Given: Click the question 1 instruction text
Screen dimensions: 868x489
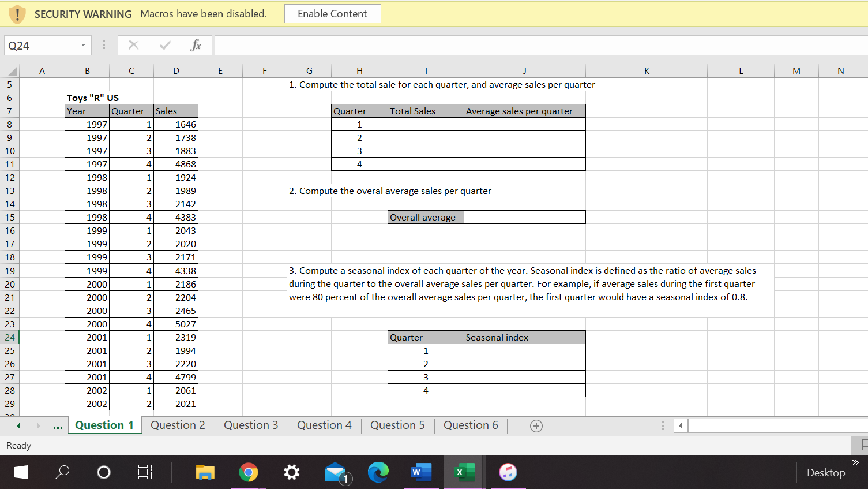Looking at the screenshot, I should tap(442, 84).
